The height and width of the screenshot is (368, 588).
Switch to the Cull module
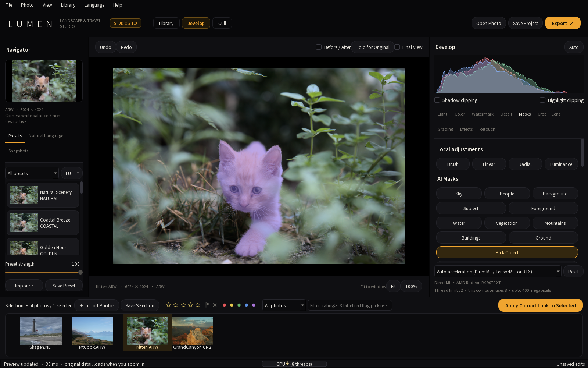(x=222, y=23)
